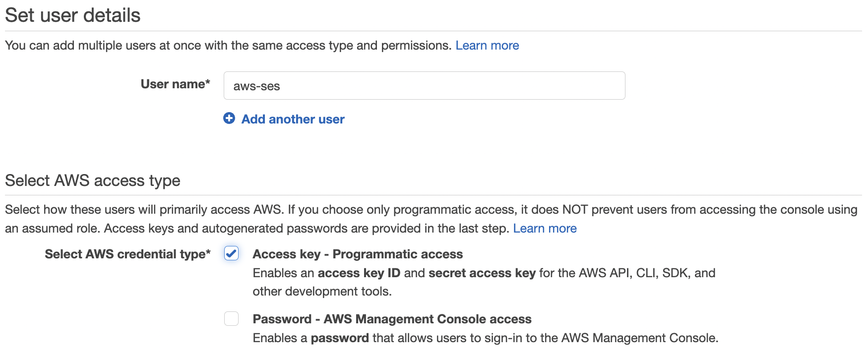
Task: Click the Access key - Programmatic access label
Action: 358,254
